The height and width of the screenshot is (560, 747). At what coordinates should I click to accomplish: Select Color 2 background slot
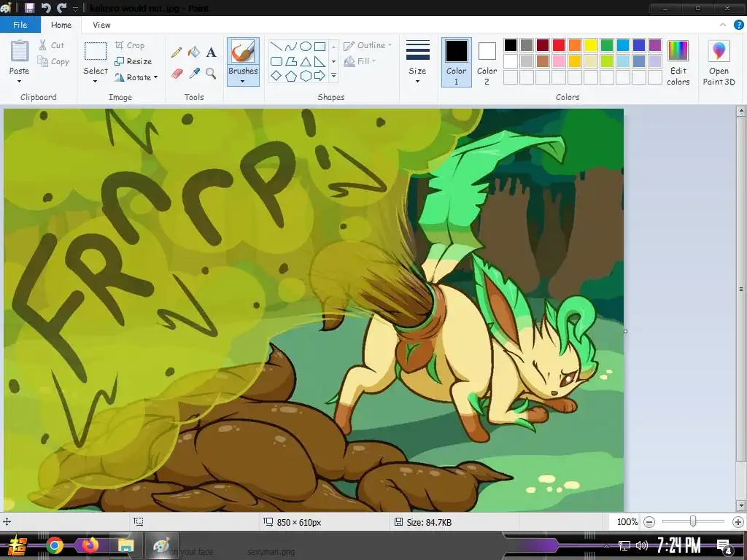pos(487,63)
